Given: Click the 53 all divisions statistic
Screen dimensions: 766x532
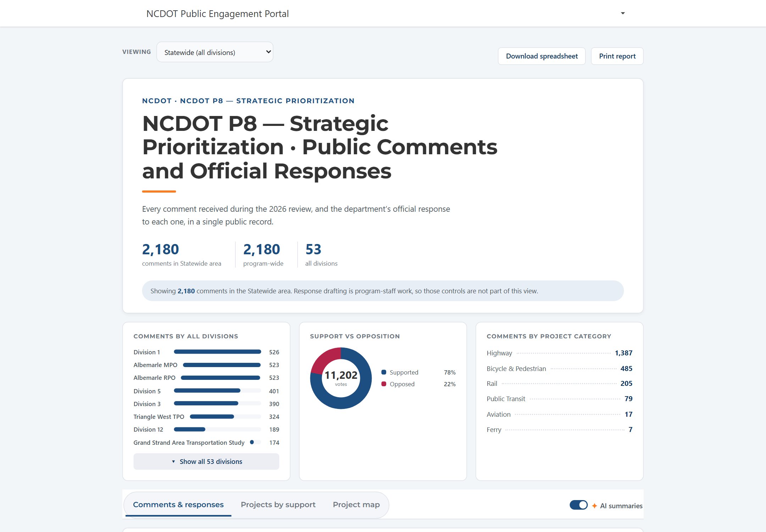Looking at the screenshot, I should click(x=321, y=254).
